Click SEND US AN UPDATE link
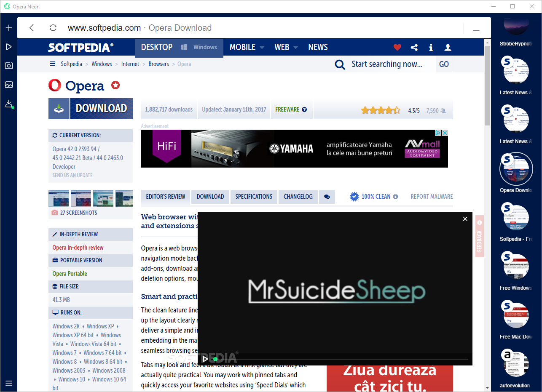 click(x=72, y=175)
